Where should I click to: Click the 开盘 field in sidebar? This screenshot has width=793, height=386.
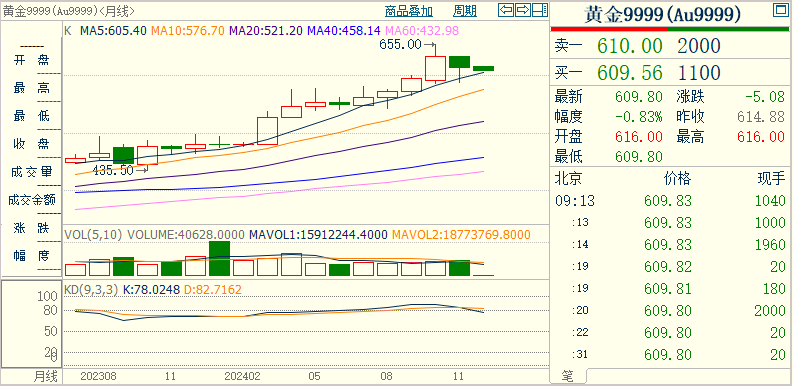[x=31, y=61]
